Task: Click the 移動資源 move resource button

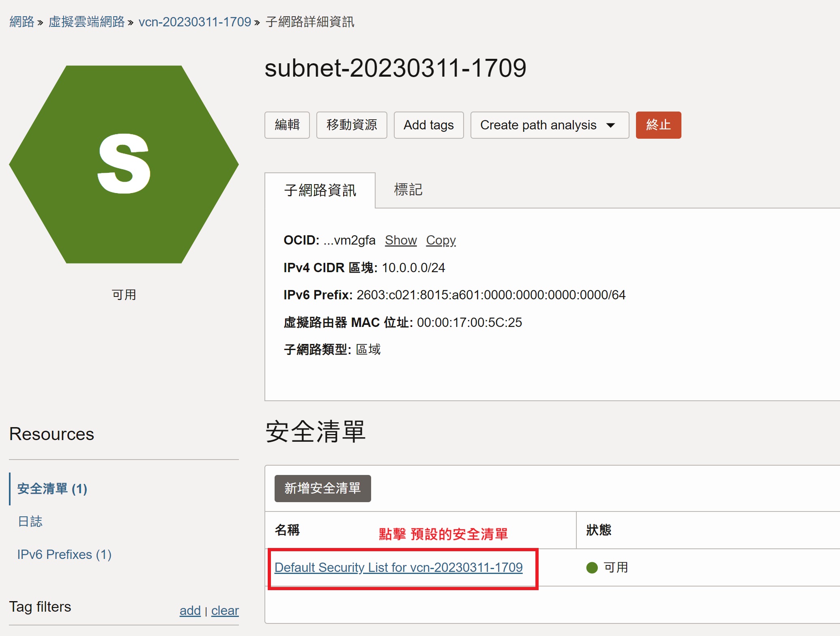Action: tap(351, 125)
